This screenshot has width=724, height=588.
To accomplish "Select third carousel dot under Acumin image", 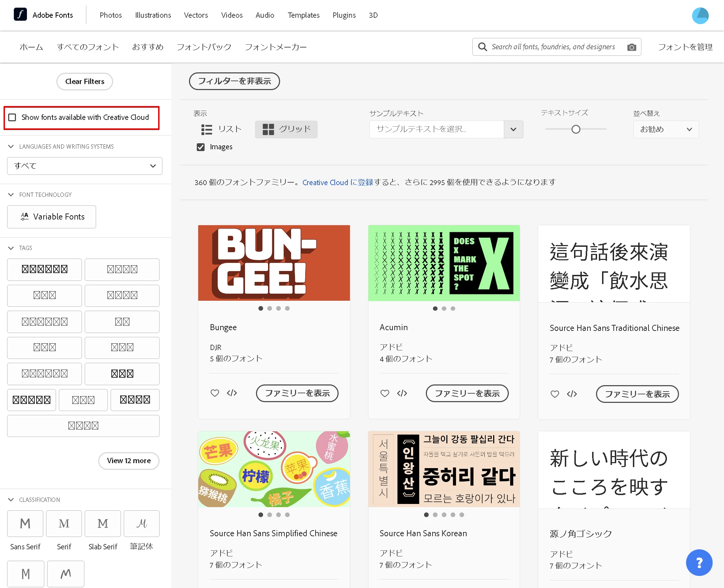I will (453, 309).
